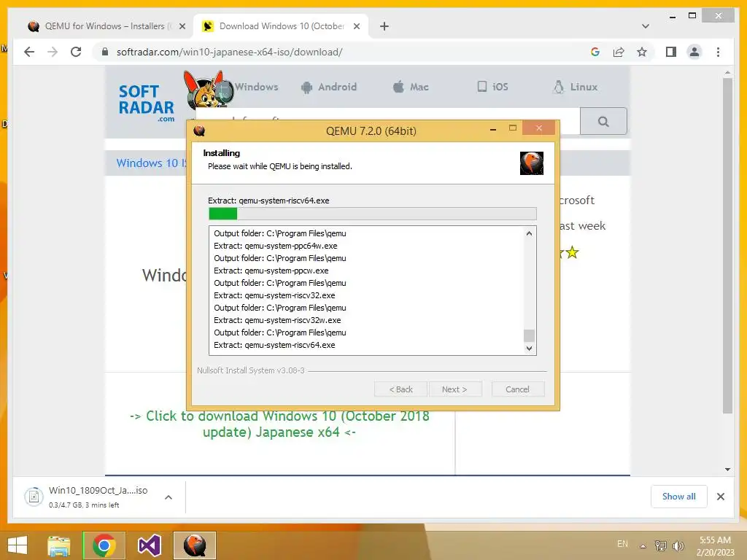Open the Mac category on SoftRadar
This screenshot has height=560, width=747.
click(x=411, y=87)
